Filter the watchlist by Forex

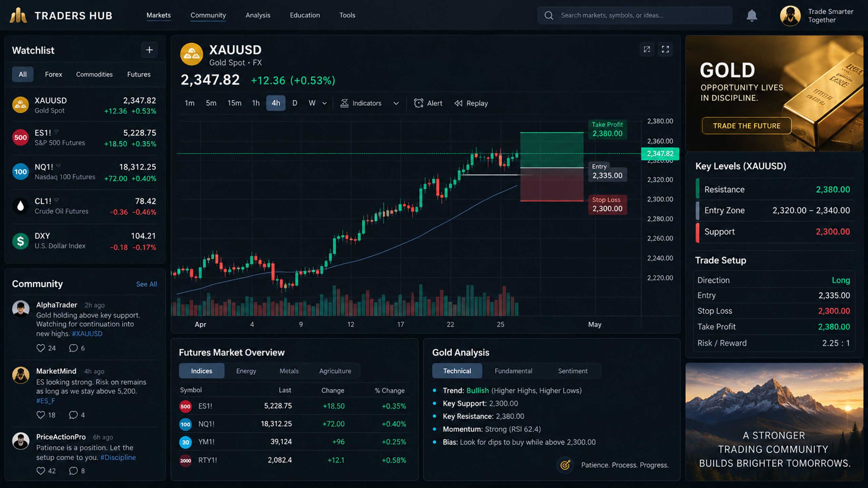coord(54,74)
